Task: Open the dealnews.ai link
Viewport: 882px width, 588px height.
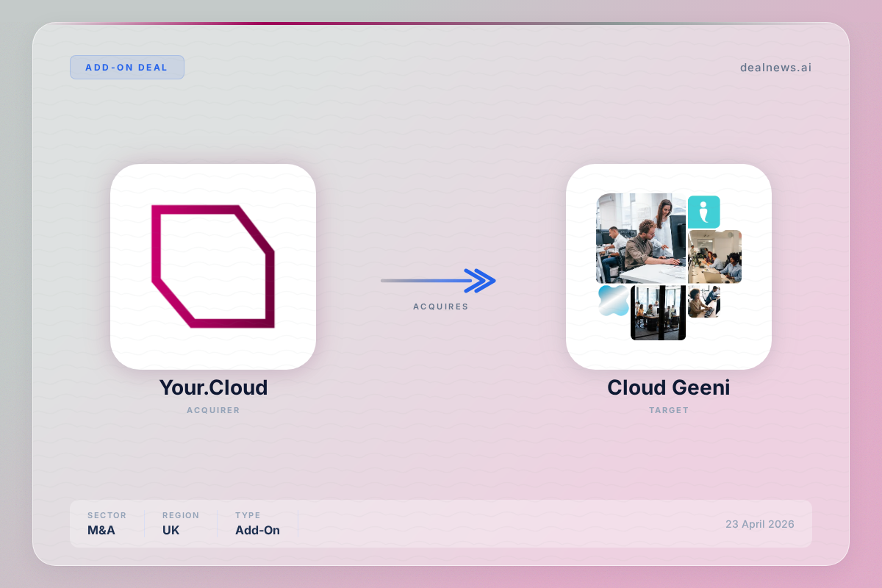Action: (775, 68)
